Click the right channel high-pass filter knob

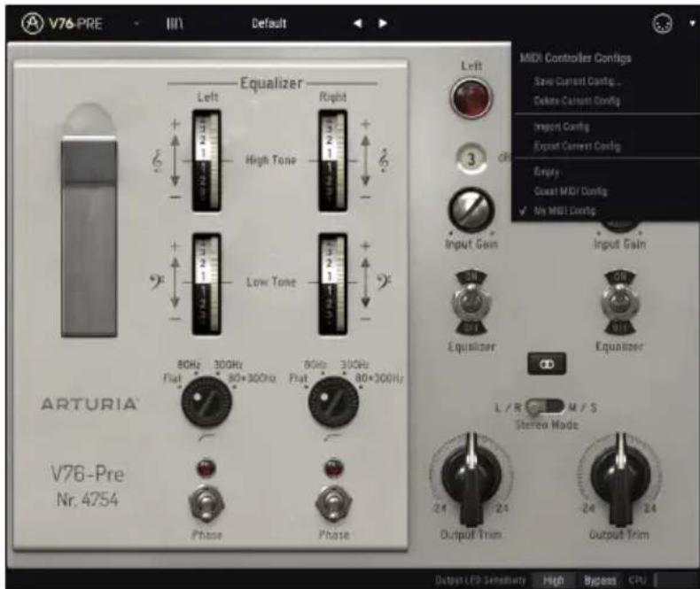pos(333,401)
